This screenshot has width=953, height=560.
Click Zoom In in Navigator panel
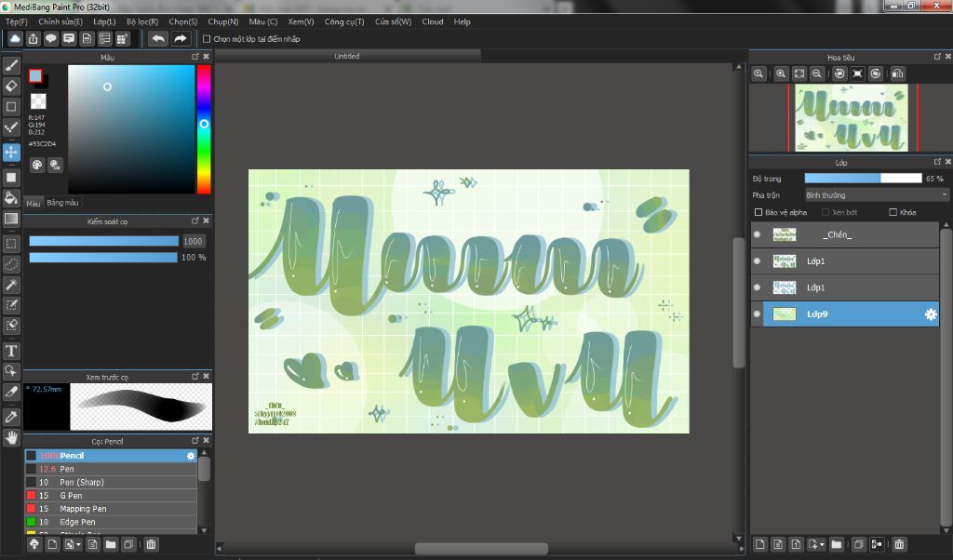781,73
